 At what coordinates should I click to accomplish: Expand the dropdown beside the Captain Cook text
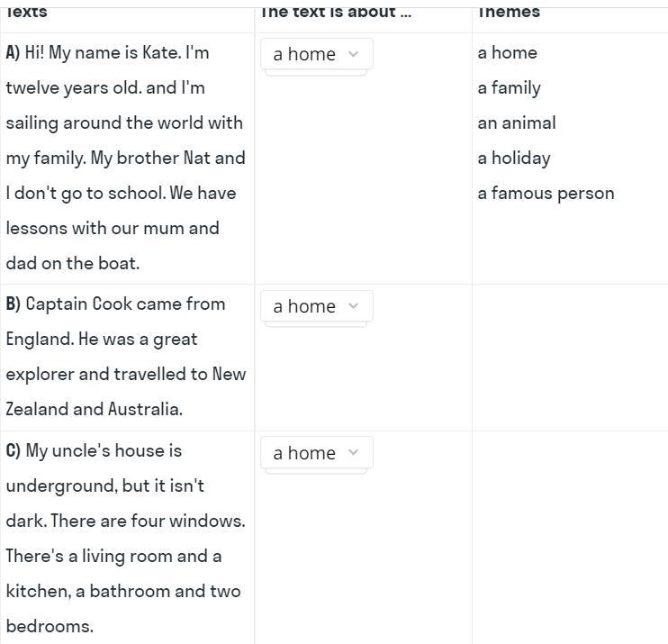coord(316,306)
